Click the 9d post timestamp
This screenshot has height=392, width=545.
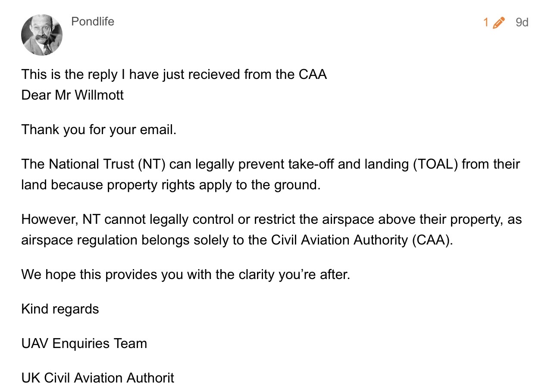[x=522, y=22]
